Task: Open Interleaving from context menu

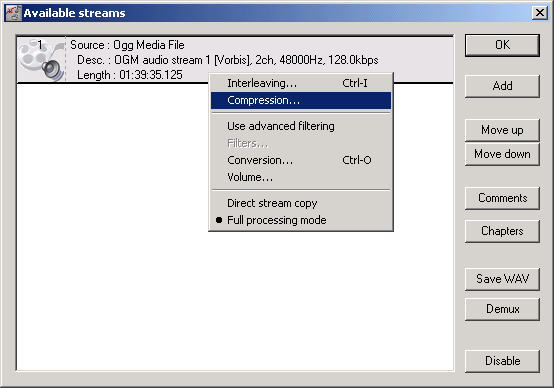Action: [301, 83]
